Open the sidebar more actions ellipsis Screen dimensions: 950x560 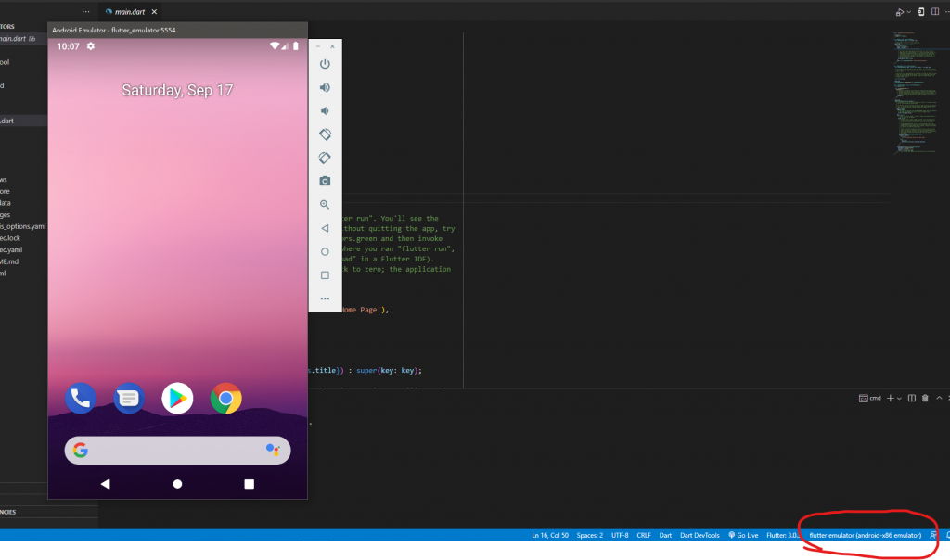point(86,11)
